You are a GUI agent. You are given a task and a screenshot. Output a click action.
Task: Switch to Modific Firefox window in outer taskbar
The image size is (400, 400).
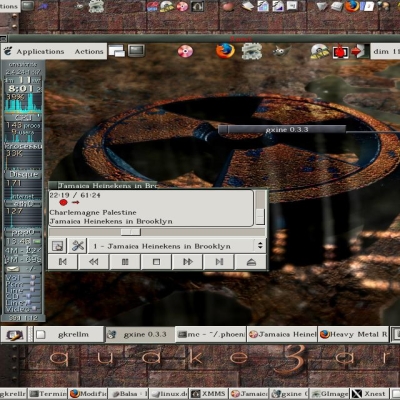(x=88, y=394)
